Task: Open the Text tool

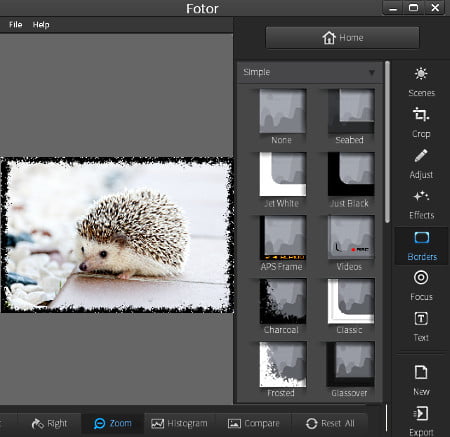Action: tap(421, 319)
